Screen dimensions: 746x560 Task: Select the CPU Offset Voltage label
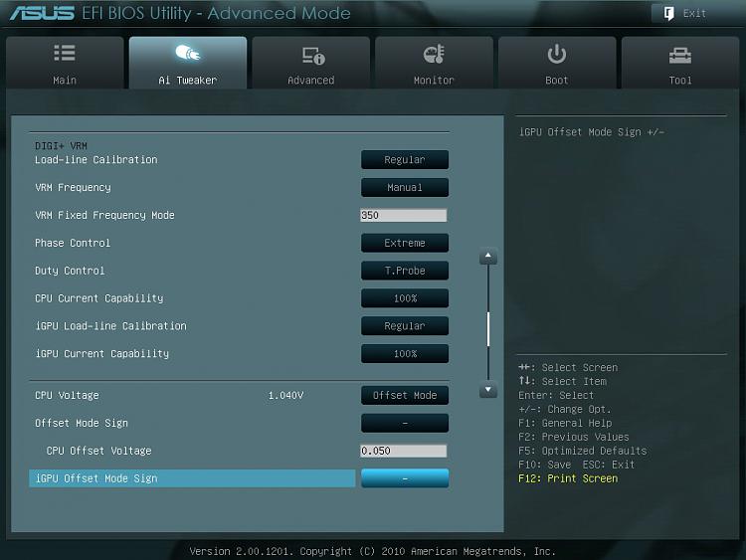(98, 451)
